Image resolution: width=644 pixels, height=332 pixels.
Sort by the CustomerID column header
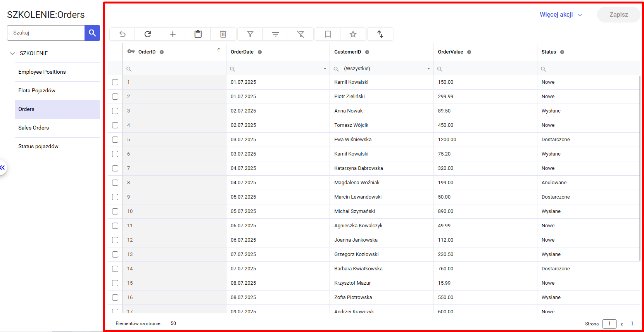(x=347, y=52)
